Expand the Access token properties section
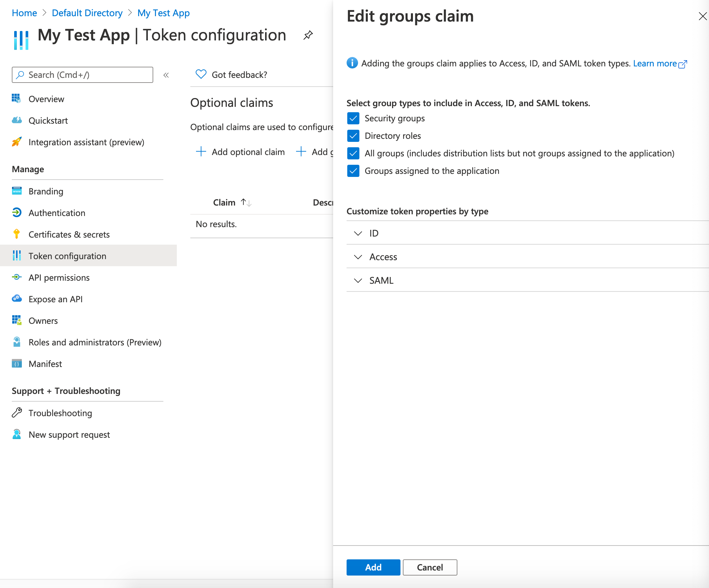This screenshot has width=709, height=588. click(x=358, y=257)
